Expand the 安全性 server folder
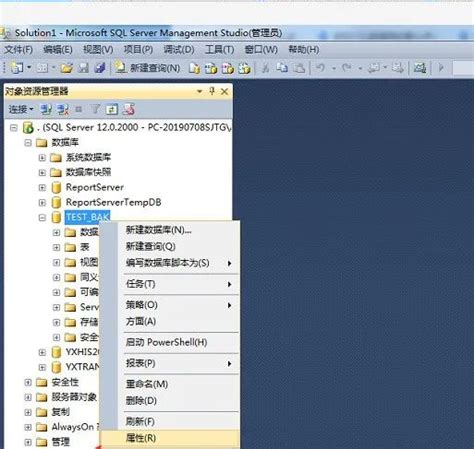 (28, 382)
